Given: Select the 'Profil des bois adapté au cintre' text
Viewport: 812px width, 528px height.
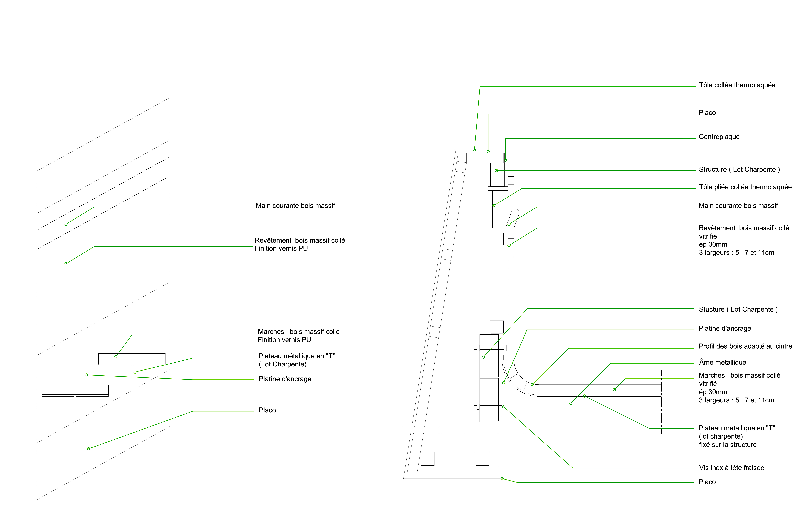Looking at the screenshot, I should click(x=745, y=346).
